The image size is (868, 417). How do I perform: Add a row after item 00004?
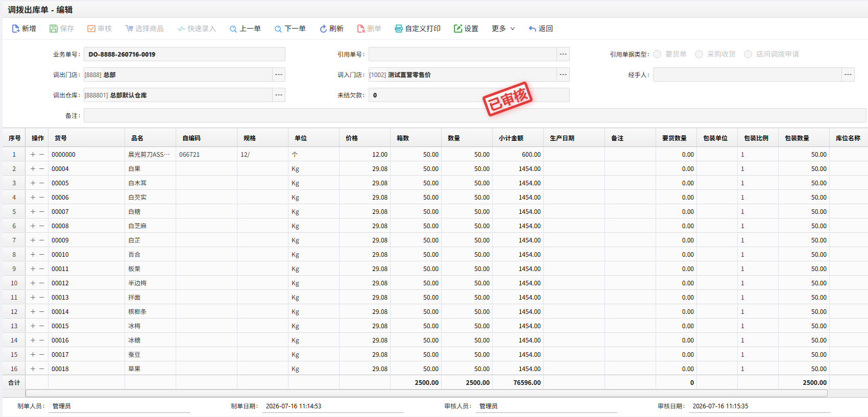[33, 168]
